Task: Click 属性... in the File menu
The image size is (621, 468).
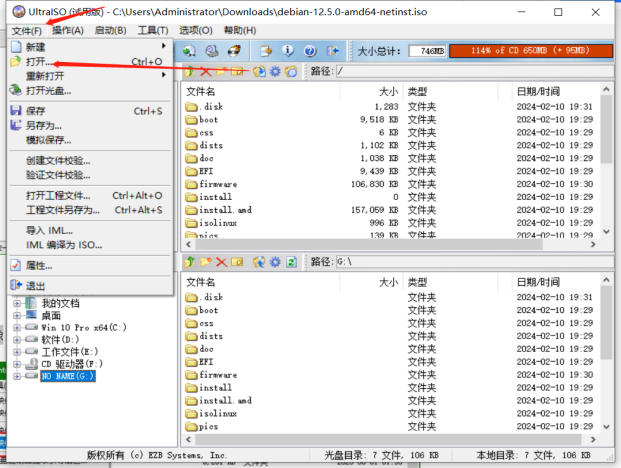Action: tap(39, 266)
